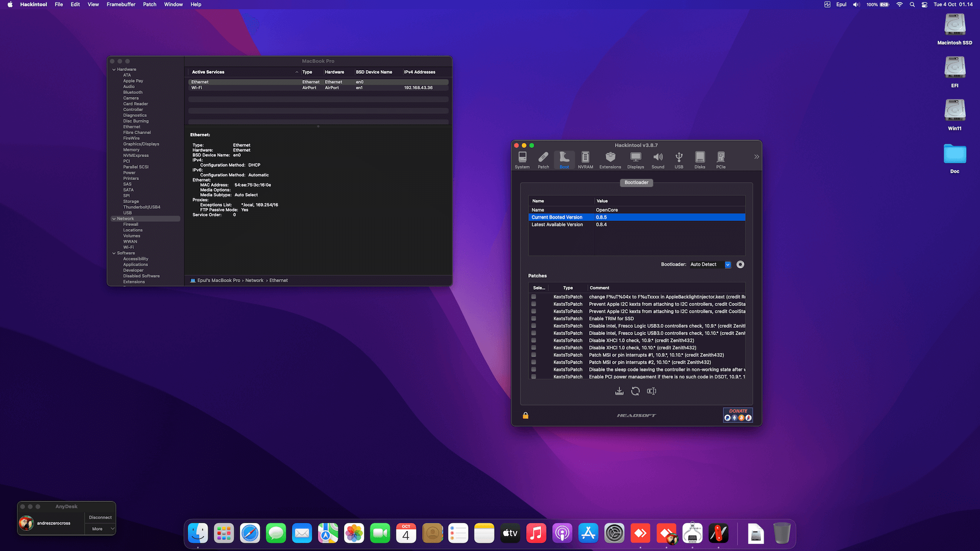The width and height of the screenshot is (980, 551).
Task: Click the Spotlight search icon in menu bar
Action: 912,4
